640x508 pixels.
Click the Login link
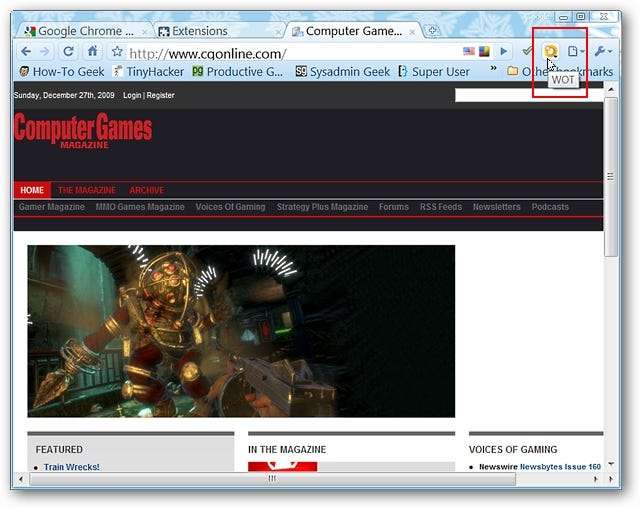coord(132,95)
